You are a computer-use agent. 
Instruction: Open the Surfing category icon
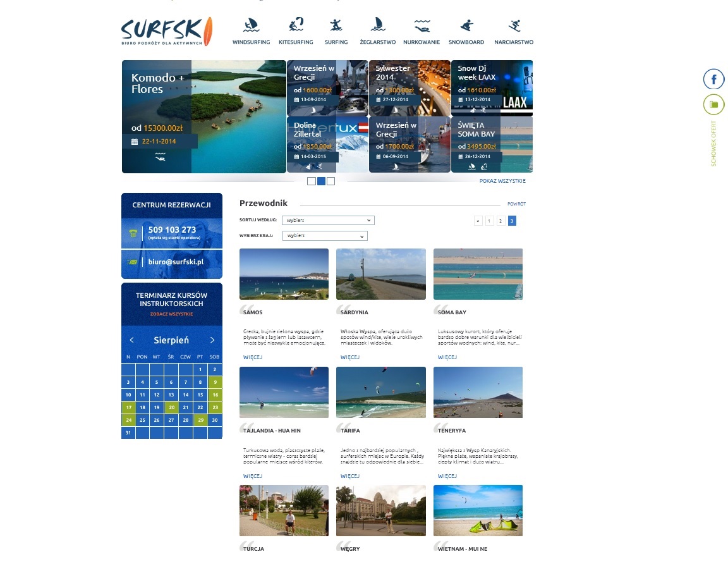pos(336,25)
